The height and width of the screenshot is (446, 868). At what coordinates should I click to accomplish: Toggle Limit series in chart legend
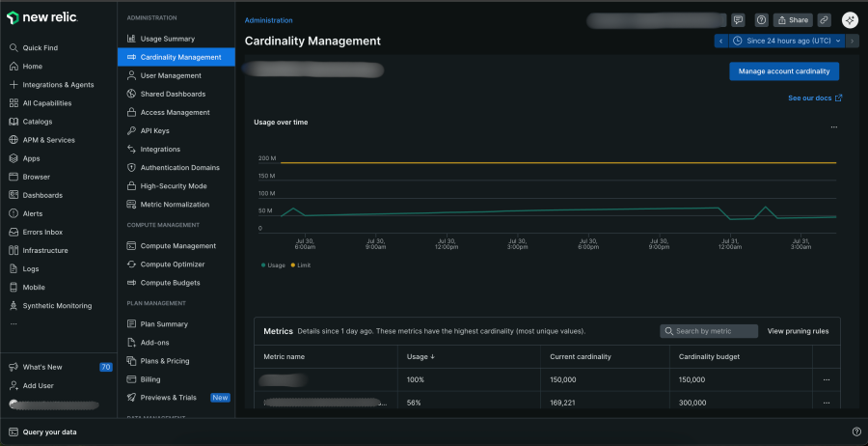click(301, 265)
